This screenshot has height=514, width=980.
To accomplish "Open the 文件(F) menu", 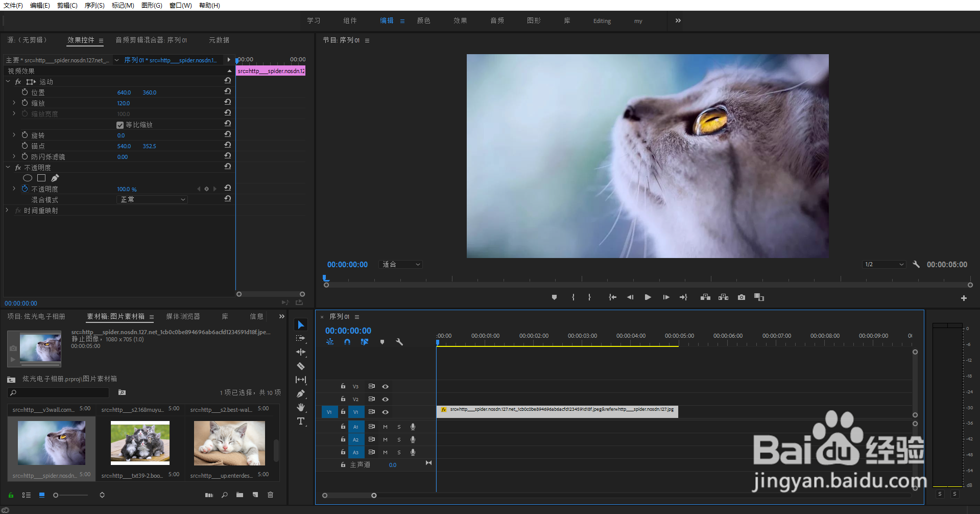I will pos(13,5).
